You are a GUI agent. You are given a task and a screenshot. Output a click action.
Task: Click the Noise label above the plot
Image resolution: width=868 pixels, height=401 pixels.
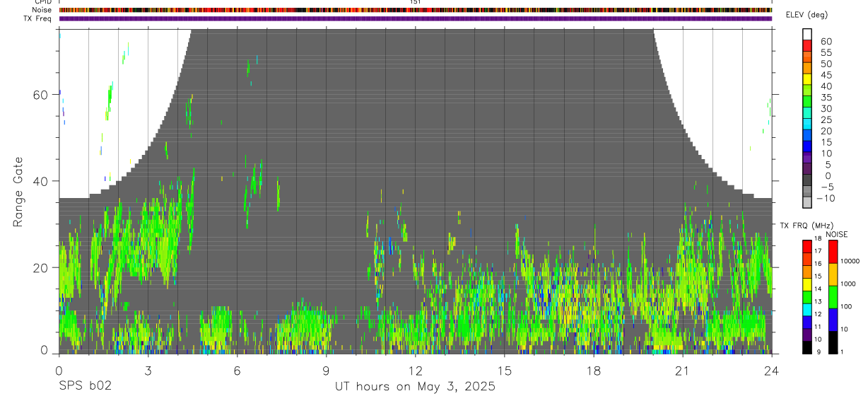42,10
